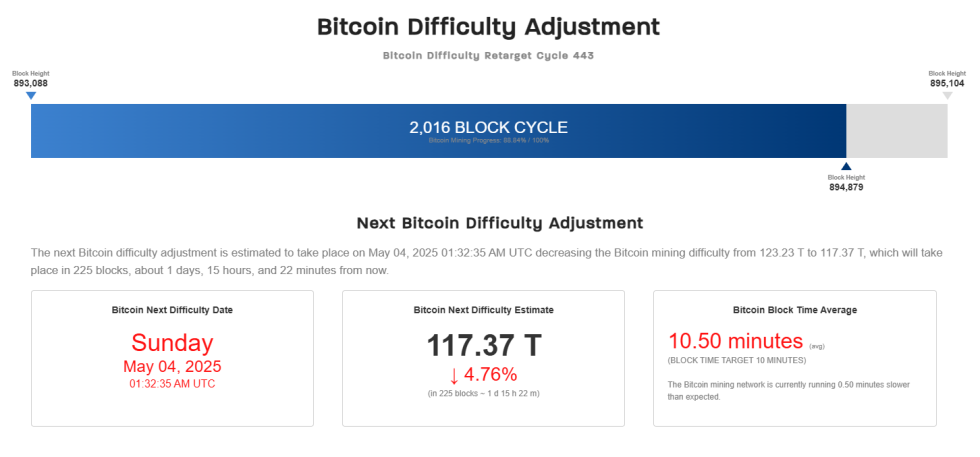The image size is (980, 457).
Task: Click the 894,879 current block height value
Action: point(846,187)
